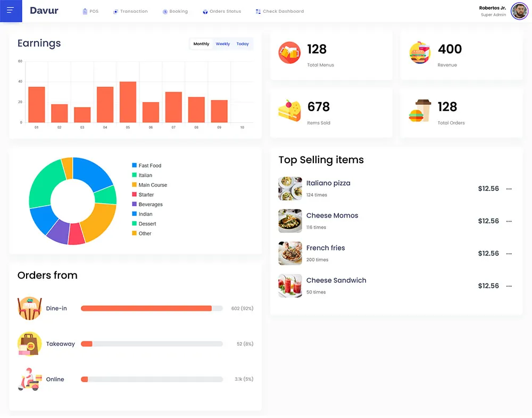Screen dimensions: 532x418
Task: Switch earnings chart to Today
Action: [x=243, y=44]
